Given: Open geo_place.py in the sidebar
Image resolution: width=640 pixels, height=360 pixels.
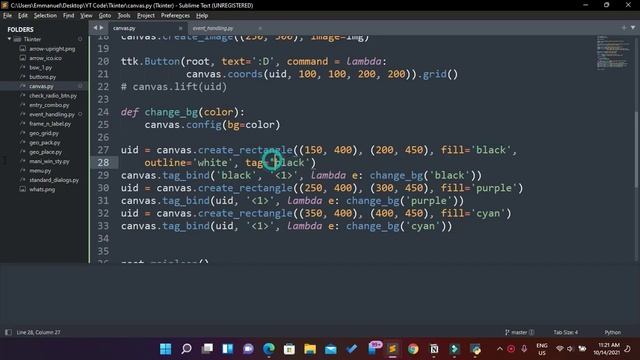Looking at the screenshot, I should [x=45, y=152].
